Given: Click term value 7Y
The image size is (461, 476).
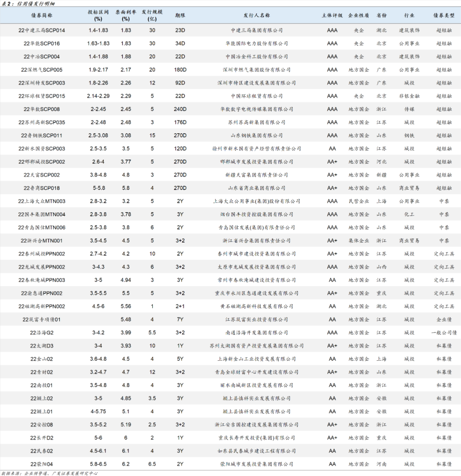Looking at the screenshot, I should click(180, 319).
